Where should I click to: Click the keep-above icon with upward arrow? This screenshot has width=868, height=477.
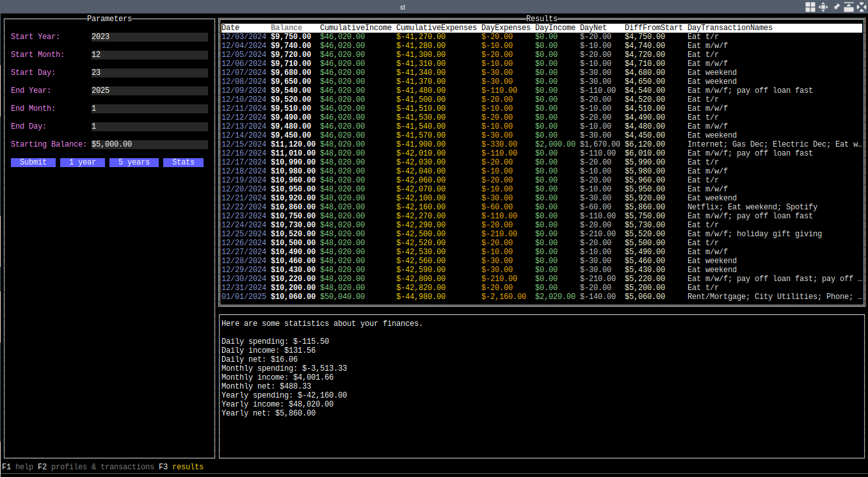[x=848, y=7]
